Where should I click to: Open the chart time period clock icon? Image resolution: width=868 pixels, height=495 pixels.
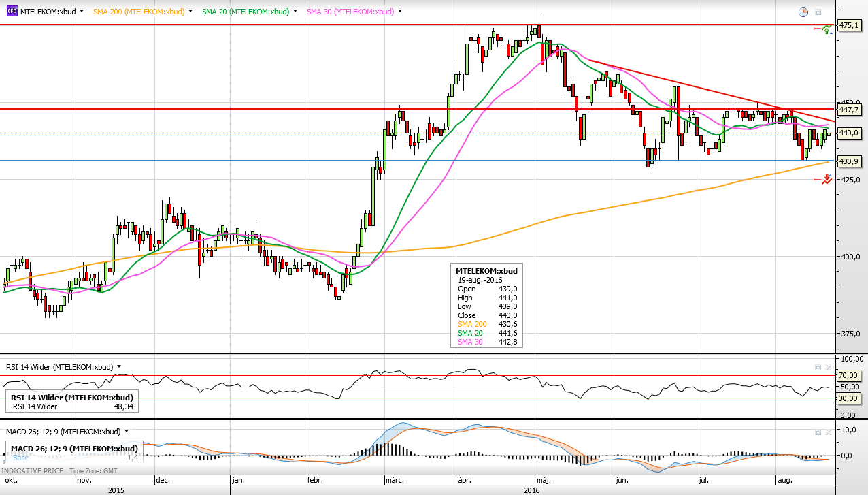(x=803, y=12)
